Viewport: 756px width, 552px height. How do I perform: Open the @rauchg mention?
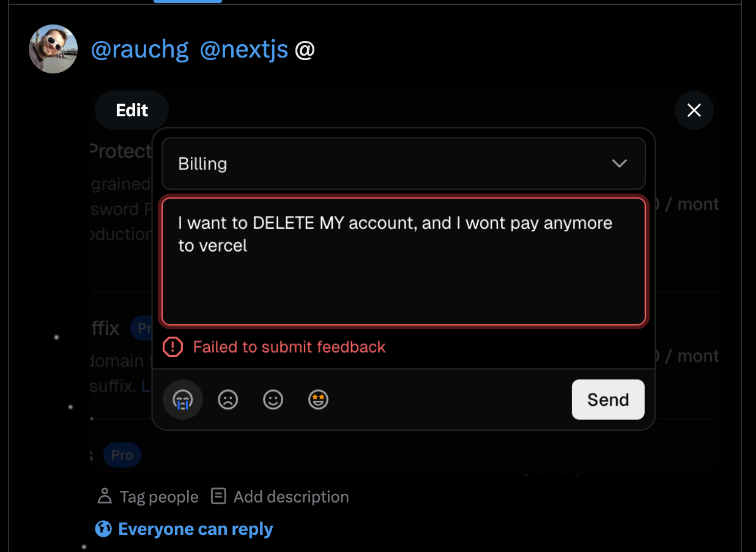139,49
